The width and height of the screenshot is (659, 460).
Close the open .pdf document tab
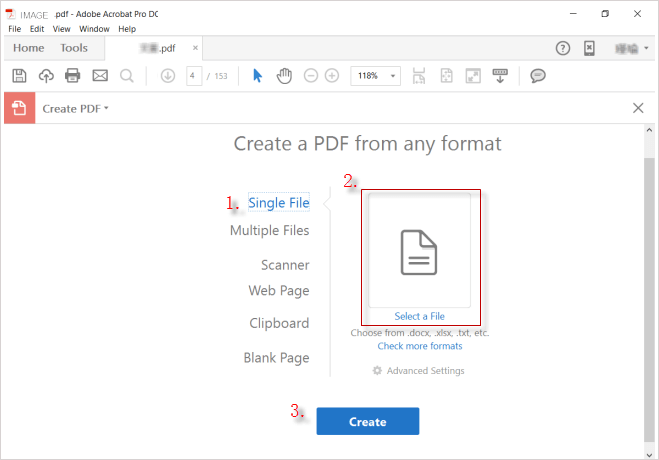(195, 48)
